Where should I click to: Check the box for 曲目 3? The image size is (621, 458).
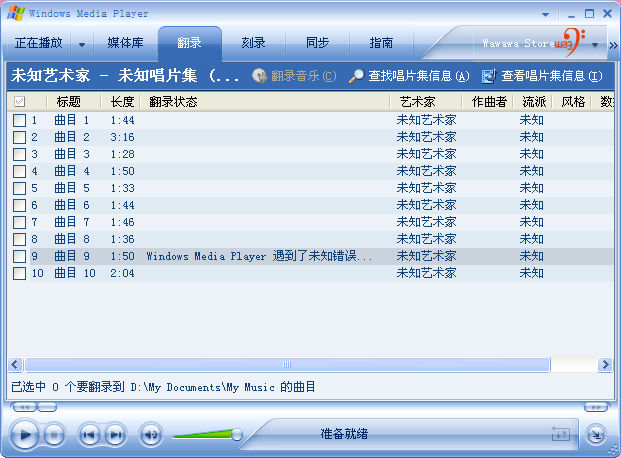point(19,154)
